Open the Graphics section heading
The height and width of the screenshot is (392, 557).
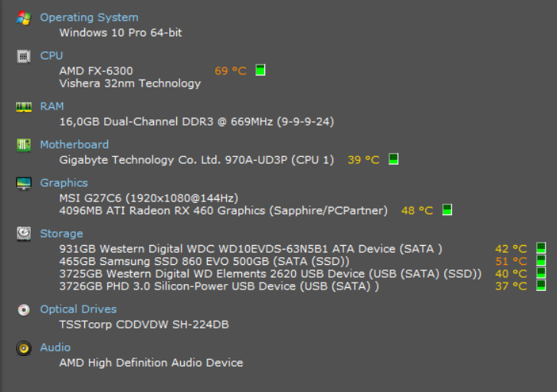[64, 183]
